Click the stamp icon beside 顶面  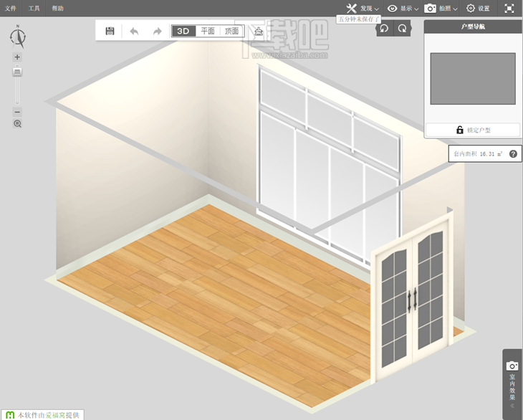259,32
